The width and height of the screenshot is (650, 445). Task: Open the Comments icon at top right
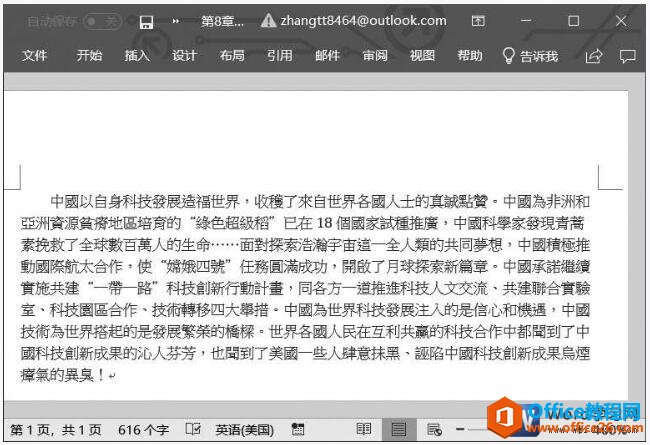(628, 56)
